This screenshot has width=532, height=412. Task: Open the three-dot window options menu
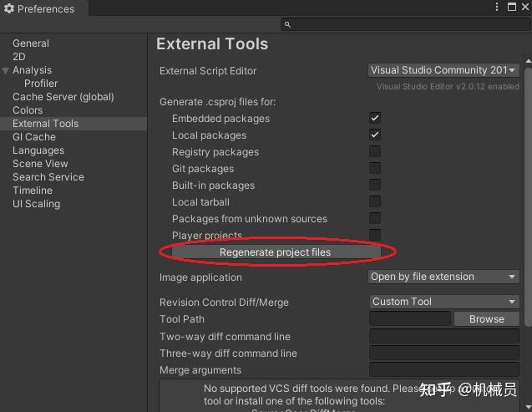(497, 8)
